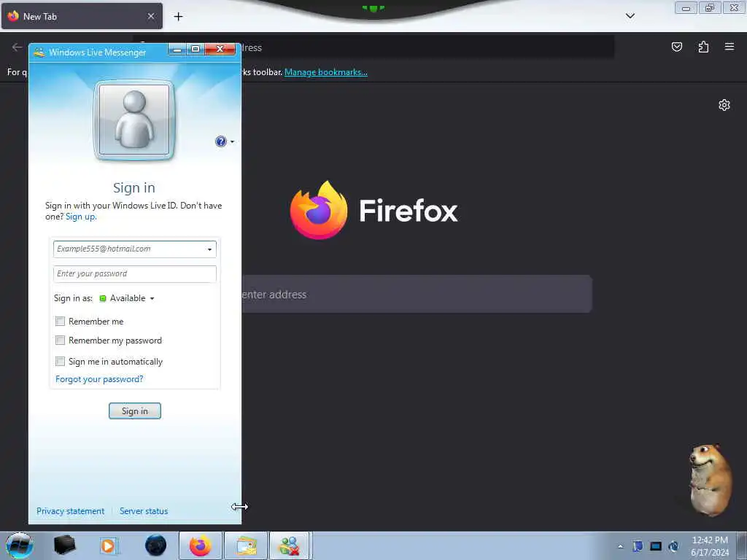Click the black box taskbar icon
The width and height of the screenshot is (747, 560).
tap(64, 545)
